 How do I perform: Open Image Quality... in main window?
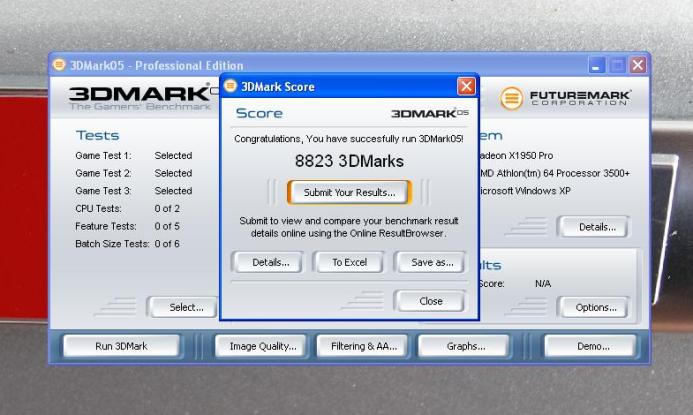coord(263,346)
